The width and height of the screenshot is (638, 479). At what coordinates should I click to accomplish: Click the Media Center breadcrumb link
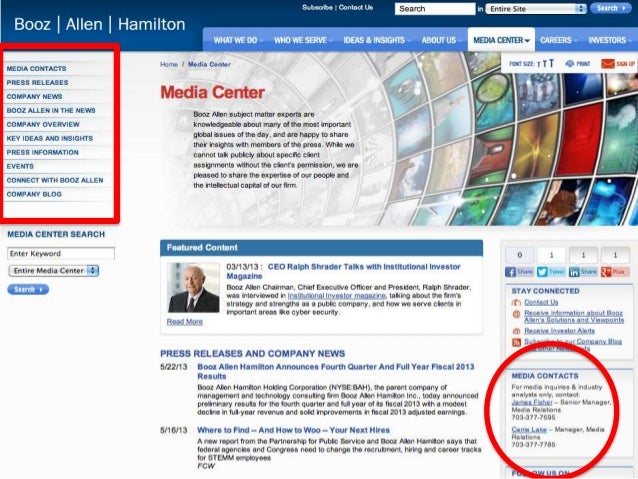(209, 64)
